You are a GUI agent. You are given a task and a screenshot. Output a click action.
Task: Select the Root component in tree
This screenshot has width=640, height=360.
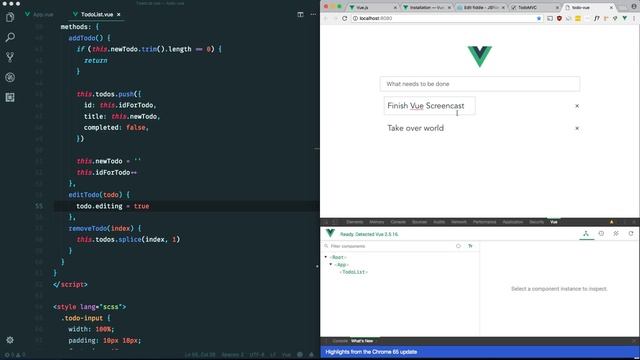click(x=338, y=257)
